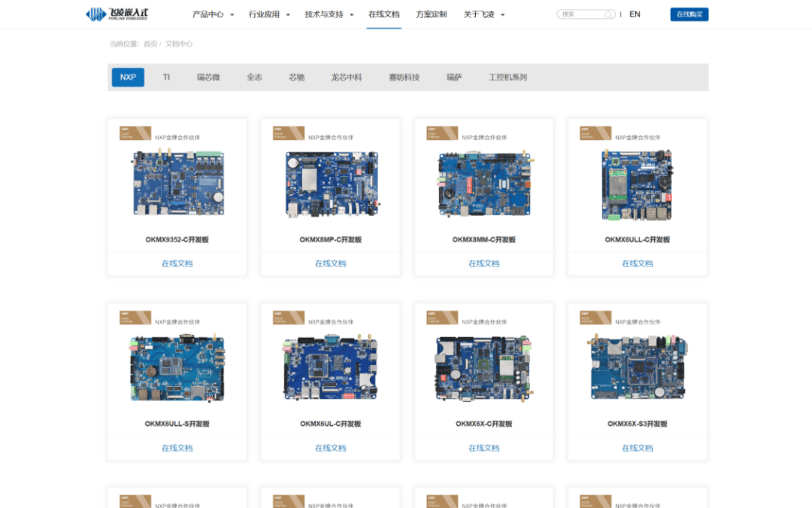Open 在线文档 link for OKMX6UL-C

click(x=330, y=448)
